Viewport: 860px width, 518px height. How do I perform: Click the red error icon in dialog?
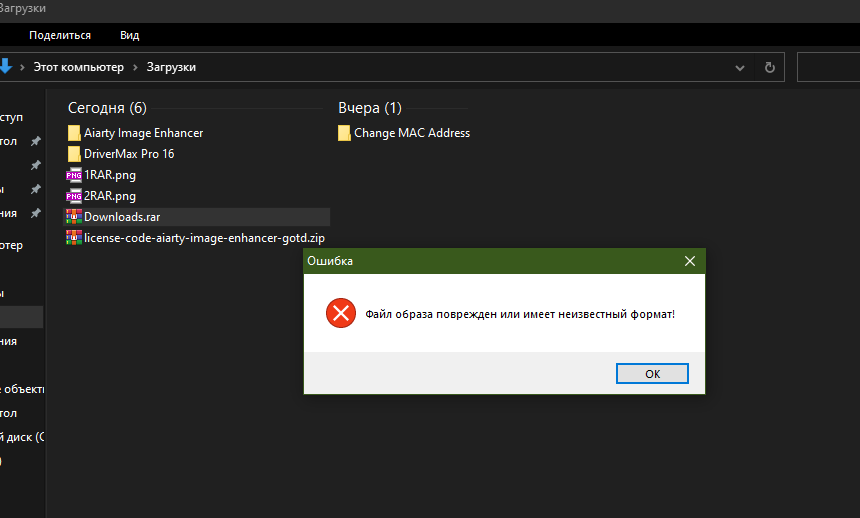[341, 313]
